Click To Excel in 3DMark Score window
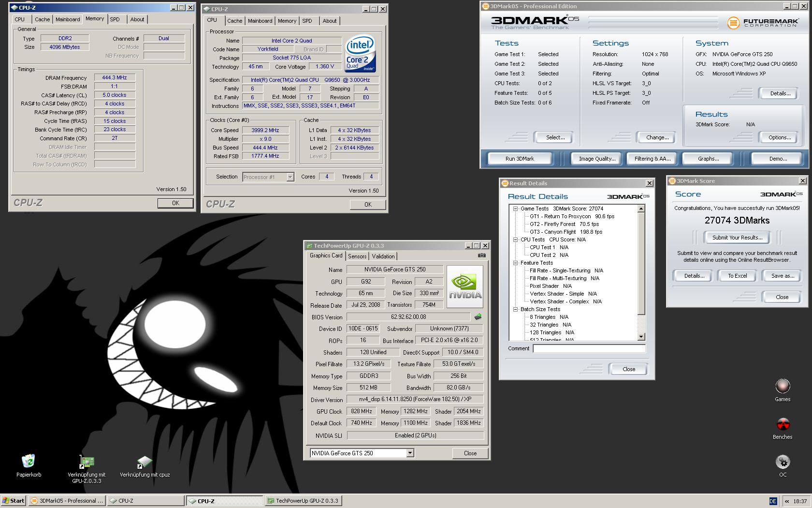The image size is (812, 508). tap(738, 276)
